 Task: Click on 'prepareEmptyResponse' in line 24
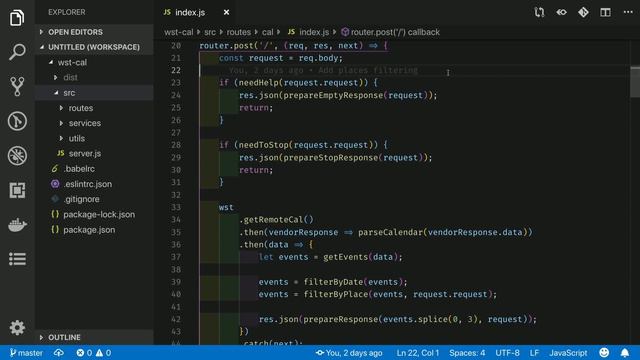333,95
